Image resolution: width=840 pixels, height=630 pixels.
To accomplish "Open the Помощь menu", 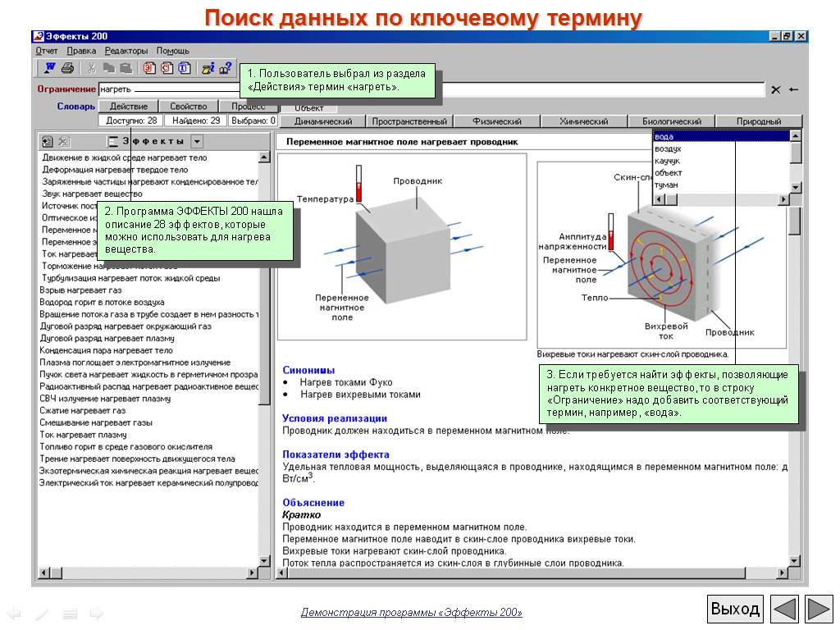I will pyautogui.click(x=172, y=51).
